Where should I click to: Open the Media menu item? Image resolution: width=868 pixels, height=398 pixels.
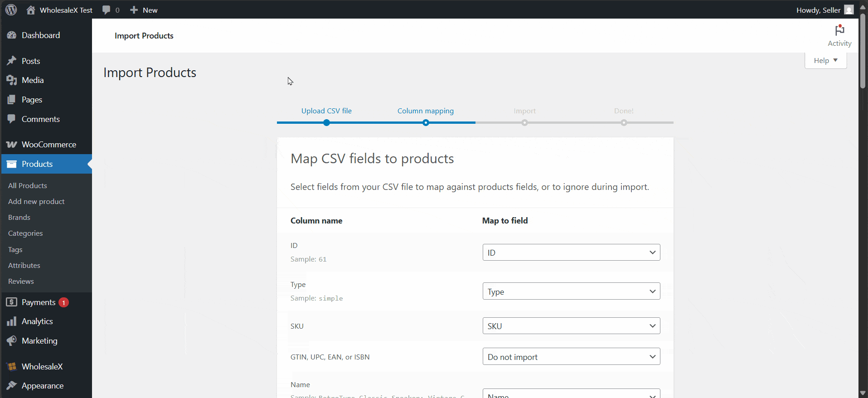coord(33,80)
